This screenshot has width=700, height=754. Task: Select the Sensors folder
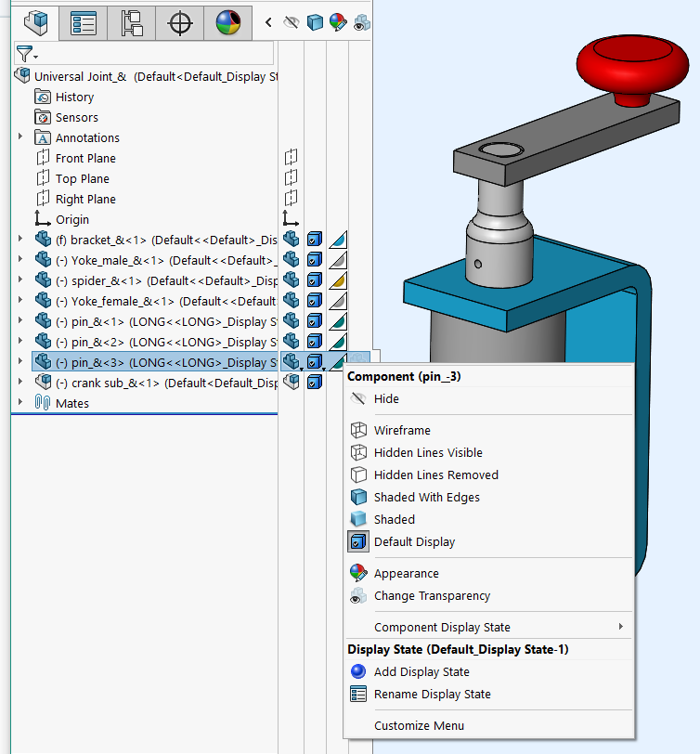[66, 117]
